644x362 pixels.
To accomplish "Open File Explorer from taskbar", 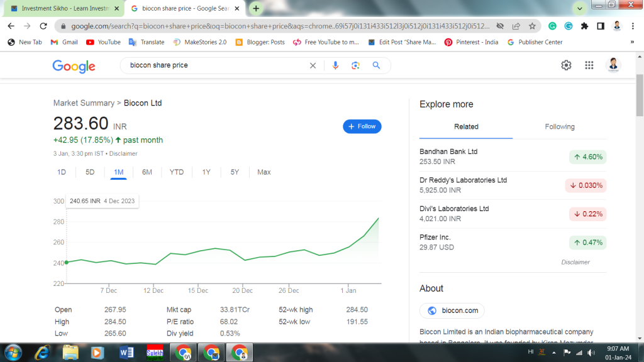I will (70, 353).
